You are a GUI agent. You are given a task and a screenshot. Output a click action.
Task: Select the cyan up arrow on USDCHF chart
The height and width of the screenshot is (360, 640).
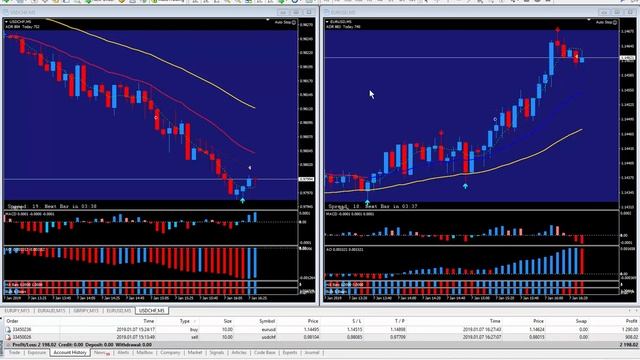click(242, 200)
